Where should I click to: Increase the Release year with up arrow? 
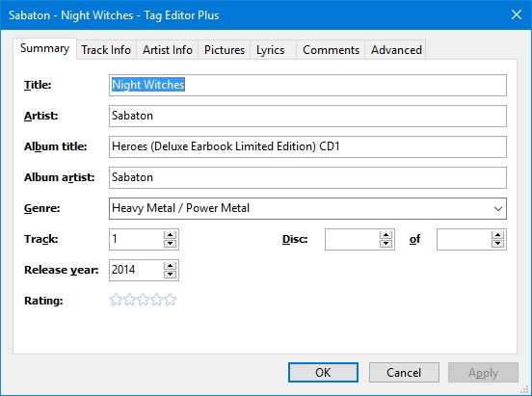click(x=170, y=266)
